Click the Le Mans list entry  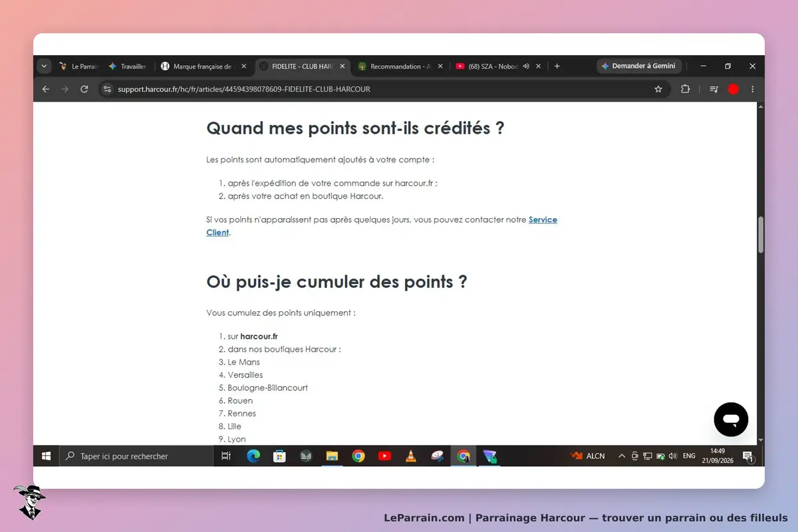243,362
